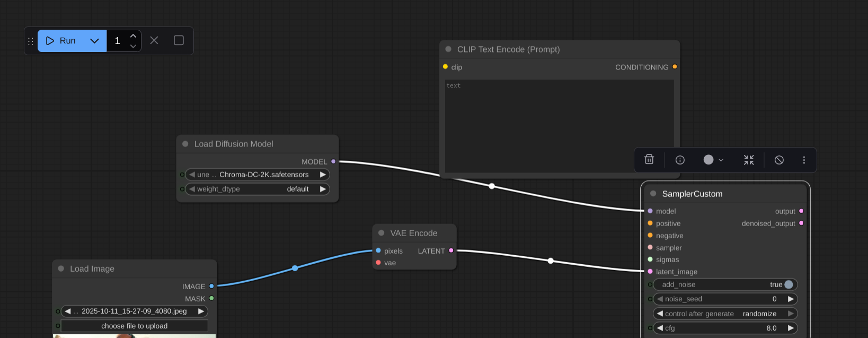Open the Chroma-DC-2K.safetensors model combo

coord(258,175)
